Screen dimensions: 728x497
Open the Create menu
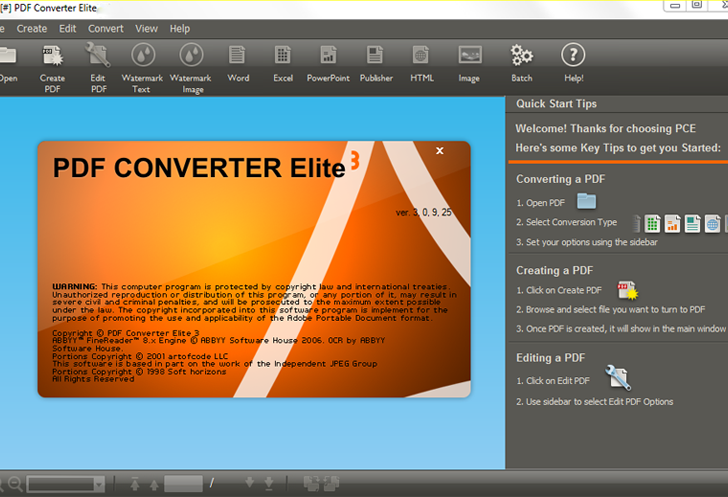(32, 29)
